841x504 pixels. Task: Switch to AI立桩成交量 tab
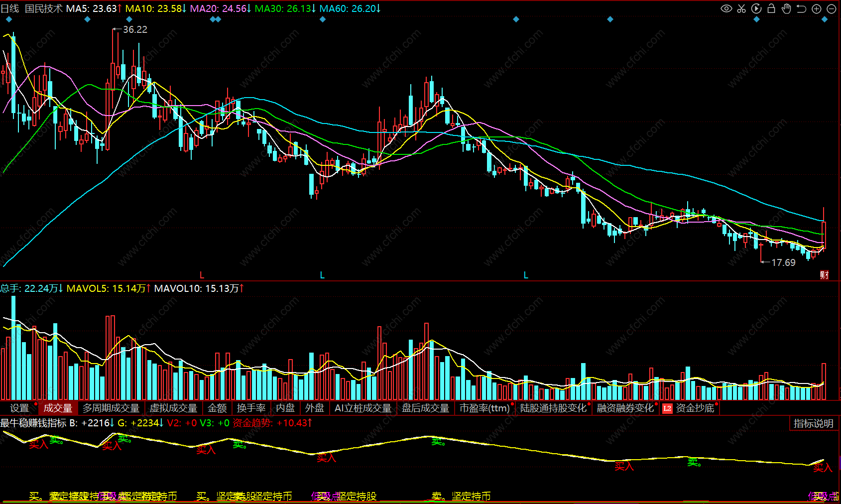tap(363, 408)
